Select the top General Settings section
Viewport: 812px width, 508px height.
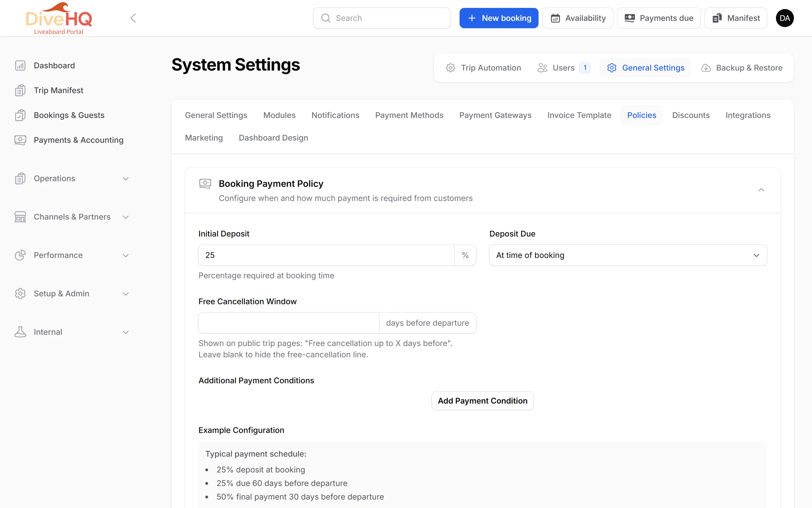645,68
